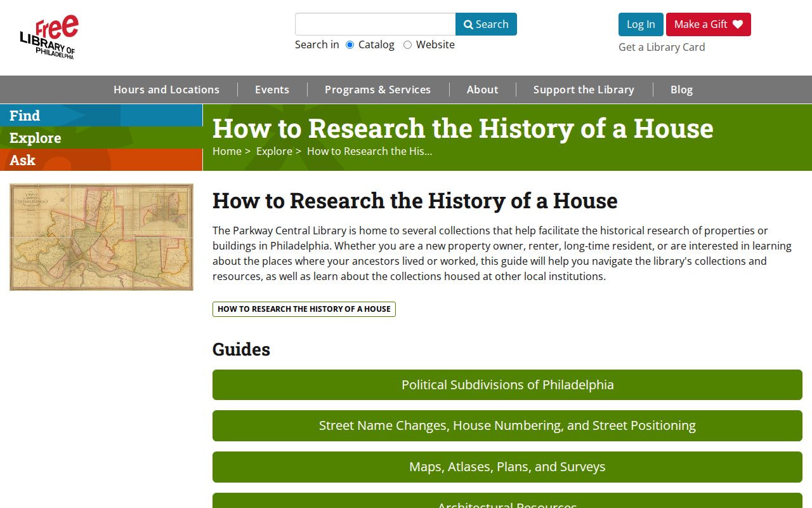Click the heart icon on Make a Gift
Screen dimensions: 812x508
click(737, 24)
